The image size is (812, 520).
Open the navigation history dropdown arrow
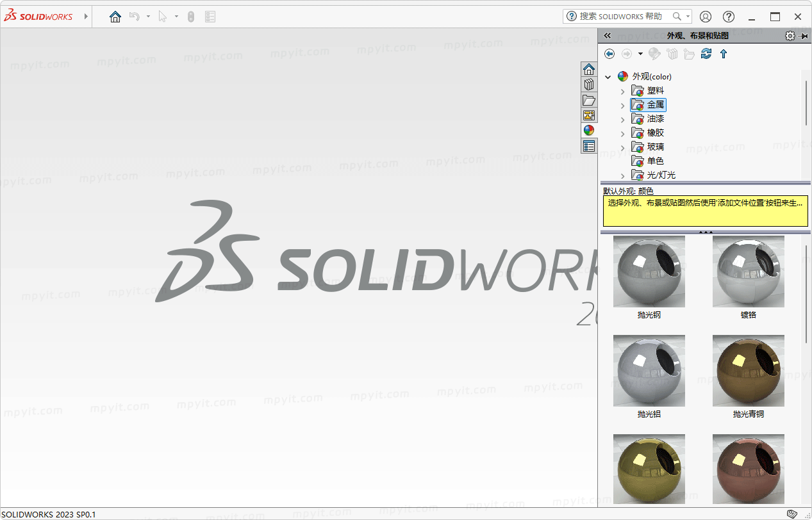point(640,54)
